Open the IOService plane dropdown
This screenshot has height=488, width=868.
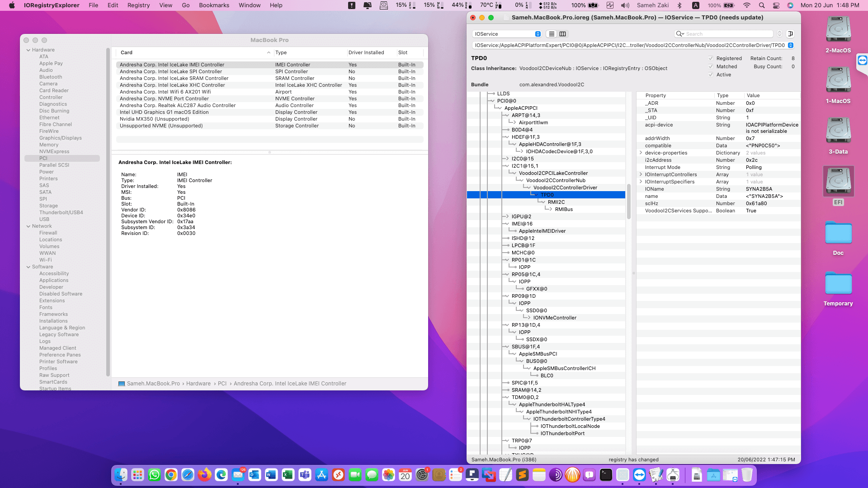pyautogui.click(x=506, y=34)
